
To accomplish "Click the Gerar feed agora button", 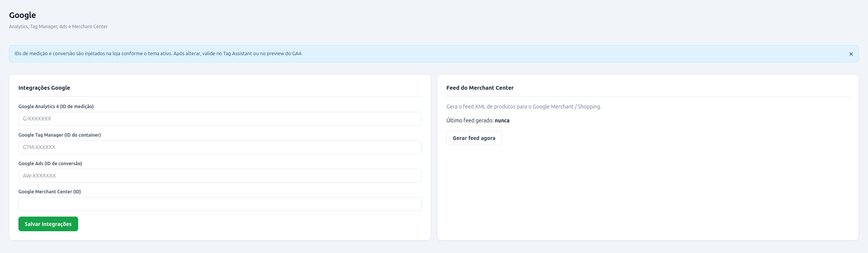I will pos(474,138).
